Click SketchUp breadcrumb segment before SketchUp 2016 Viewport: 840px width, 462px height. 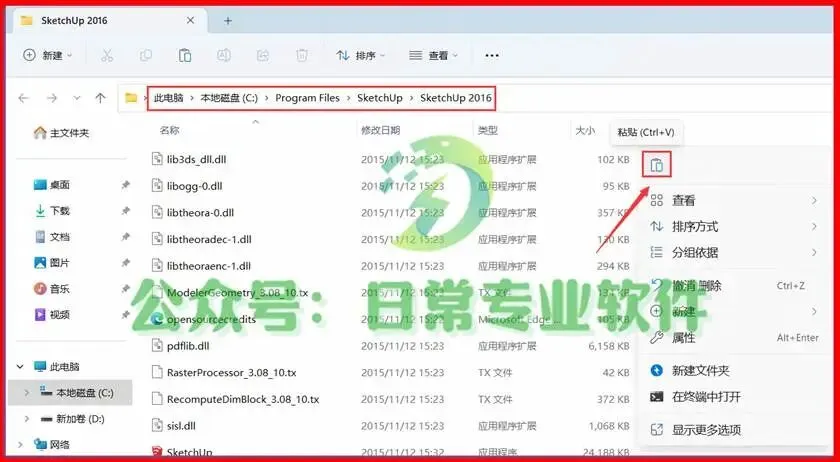coord(380,98)
